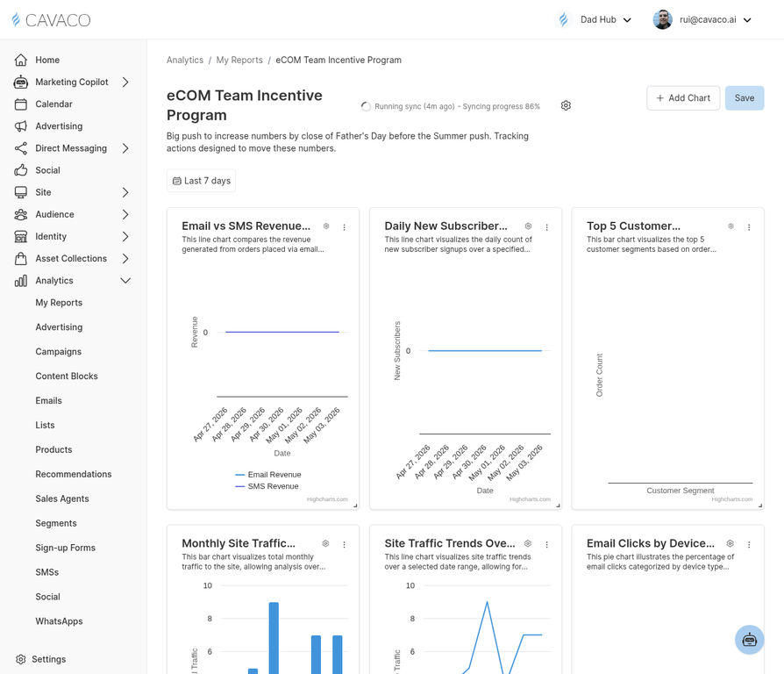This screenshot has width=784, height=674.
Task: Open settings icon on Site Traffic Trends chart
Action: (528, 543)
